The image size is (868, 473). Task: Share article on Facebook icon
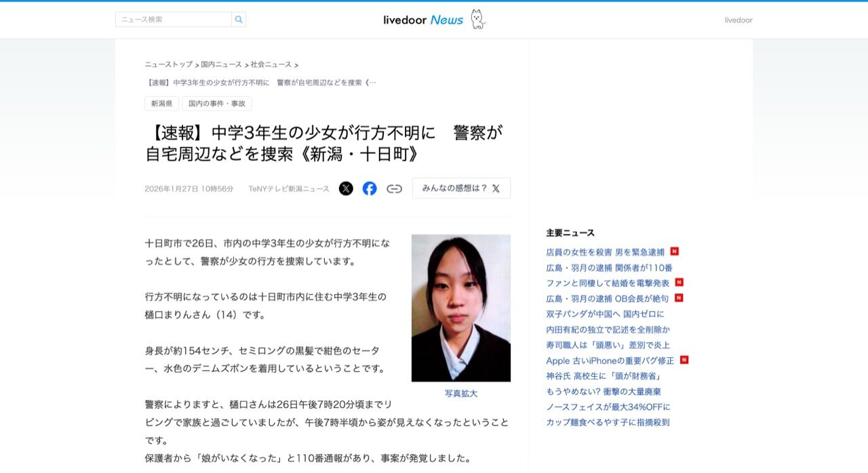(370, 188)
